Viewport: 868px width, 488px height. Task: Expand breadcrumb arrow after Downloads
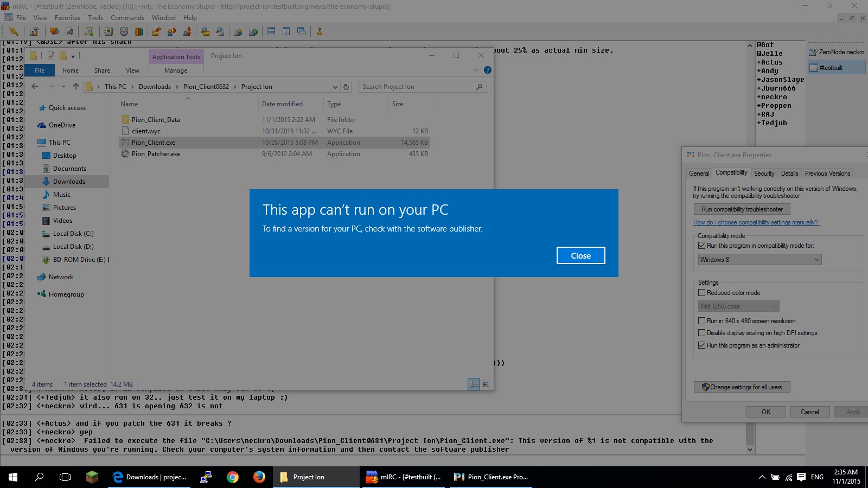pos(177,87)
